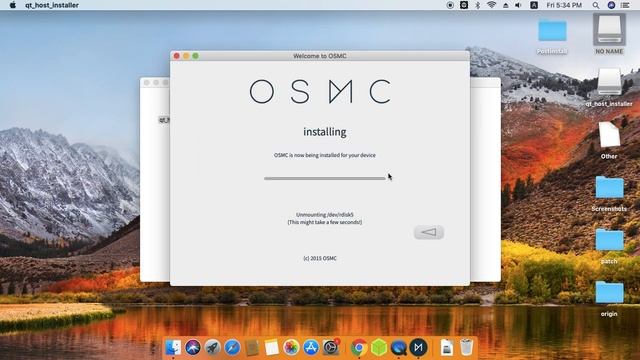
Task: Open the Bluetooth status menu
Action: tap(478, 5)
